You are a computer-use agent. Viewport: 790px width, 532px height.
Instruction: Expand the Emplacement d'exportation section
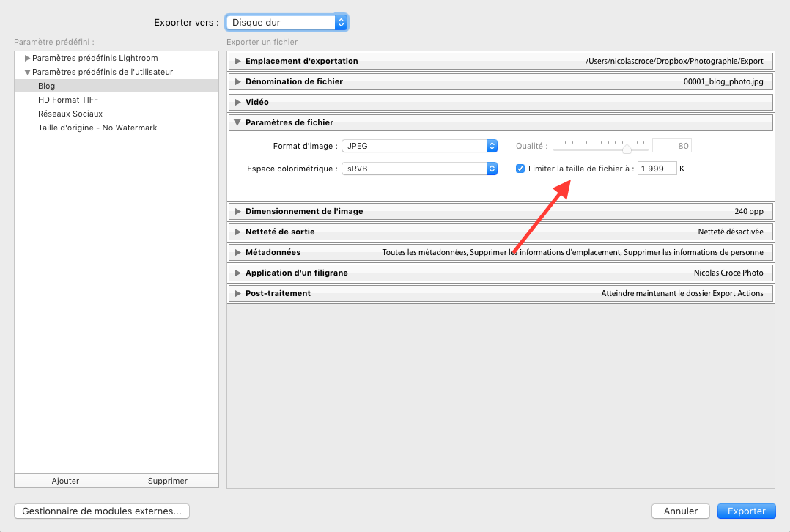point(237,62)
